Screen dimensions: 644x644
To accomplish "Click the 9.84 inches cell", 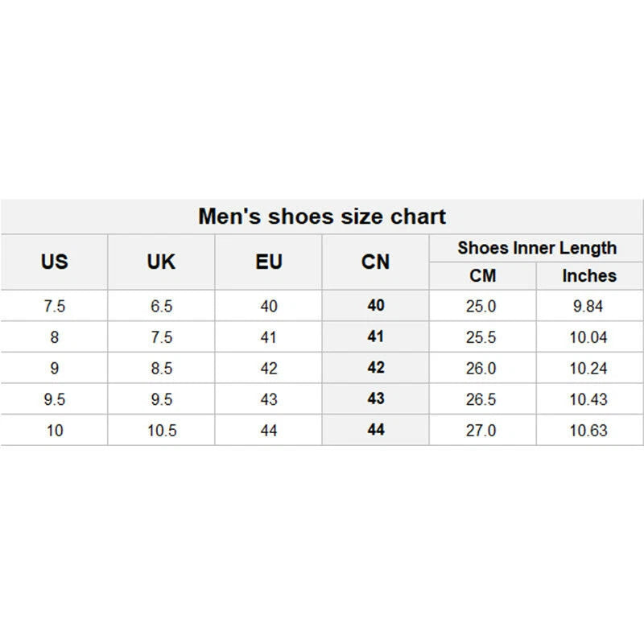I will point(588,306).
